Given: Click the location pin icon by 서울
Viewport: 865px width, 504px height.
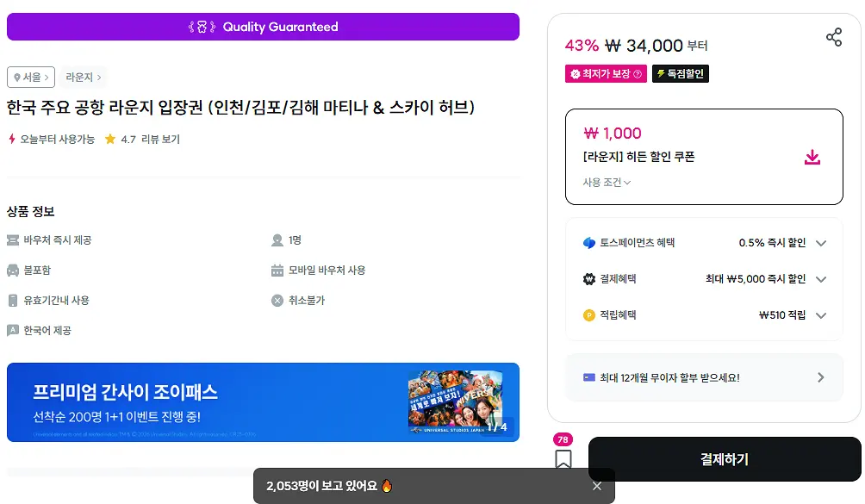Looking at the screenshot, I should pos(17,78).
